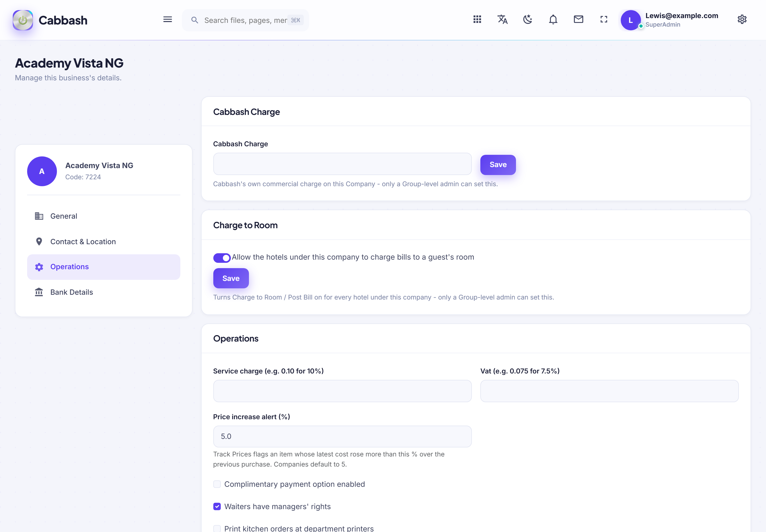
Task: Focus the Service charge input field
Action: click(x=342, y=391)
